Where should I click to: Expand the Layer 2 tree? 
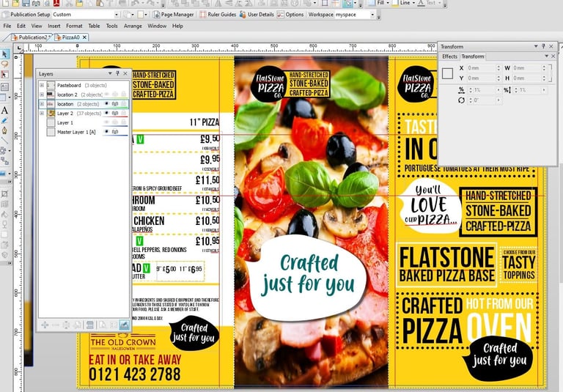[42, 113]
